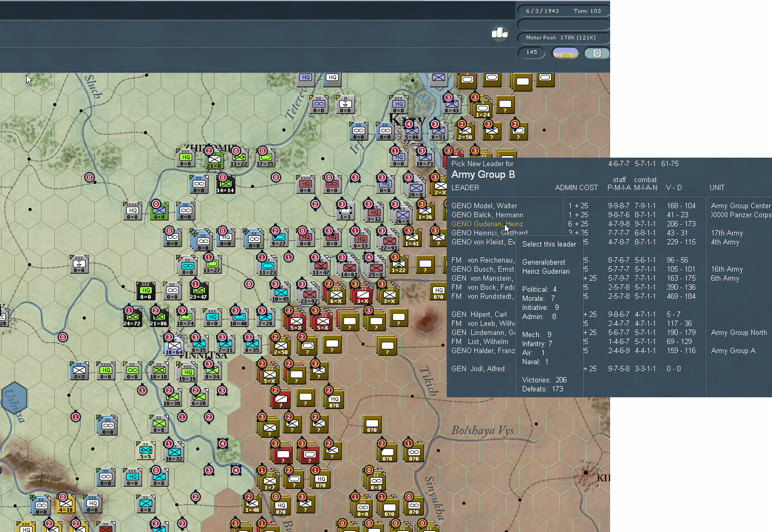Click the Motor Pool status field
This screenshot has width=772, height=532.
563,37
